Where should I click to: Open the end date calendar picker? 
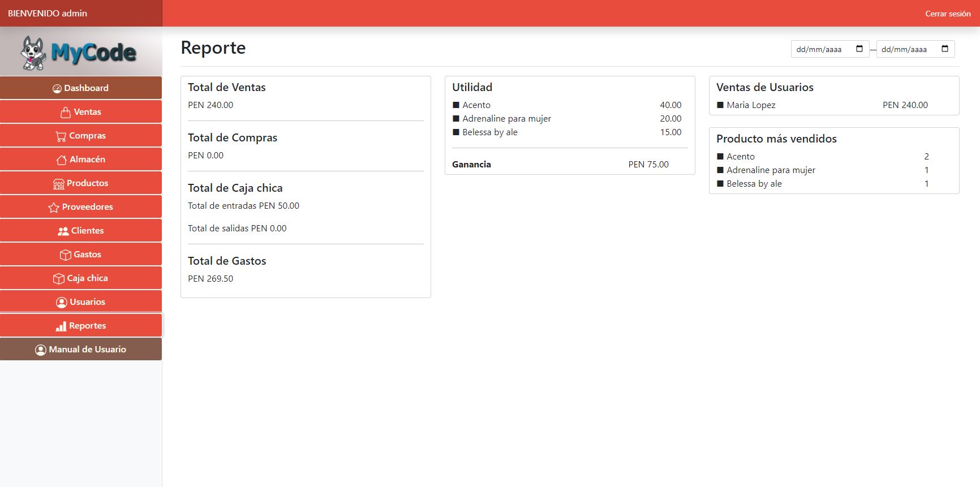click(944, 49)
